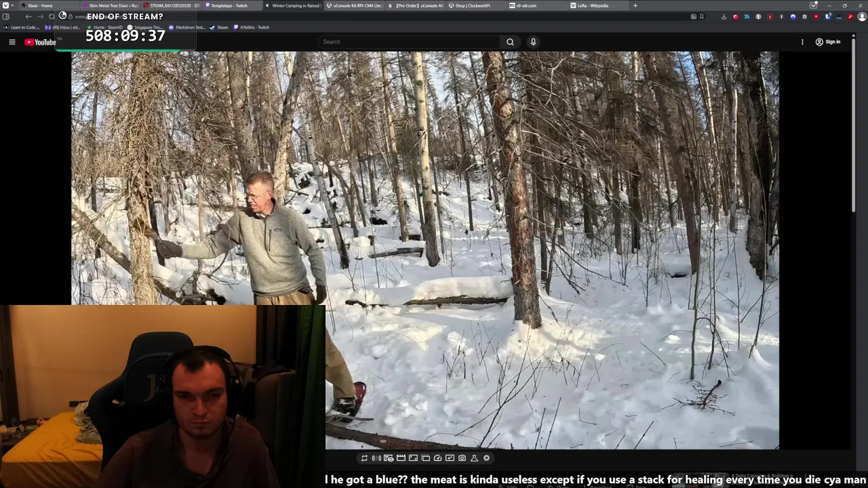The width and height of the screenshot is (868, 488).
Task: Switch to the [Pre-Order] uConsole tab
Action: coord(414,5)
